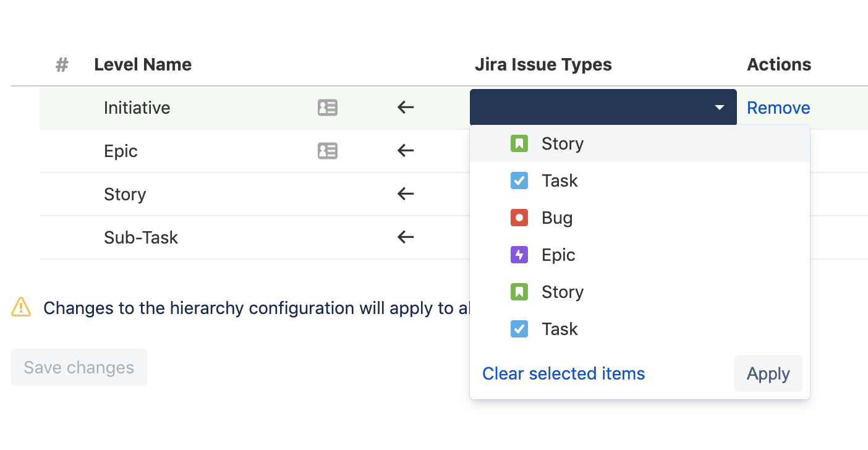The height and width of the screenshot is (450, 868).
Task: Choose the Story option just below Epic
Action: 640,292
